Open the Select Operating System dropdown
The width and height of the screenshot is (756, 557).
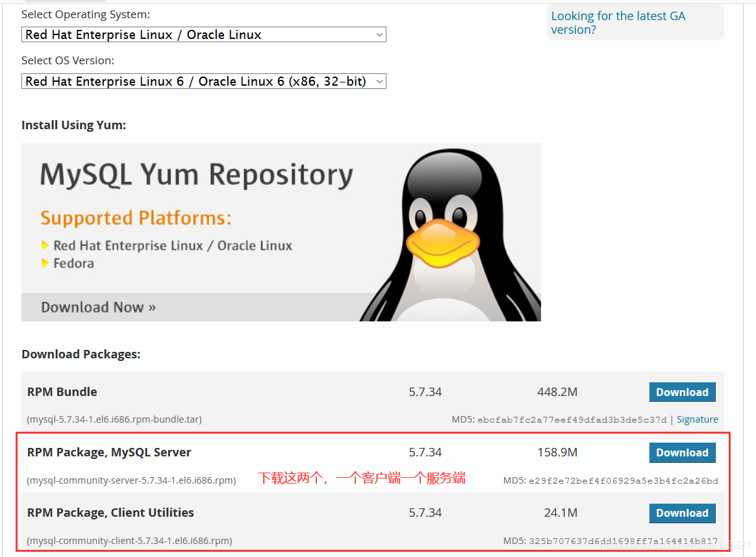203,34
